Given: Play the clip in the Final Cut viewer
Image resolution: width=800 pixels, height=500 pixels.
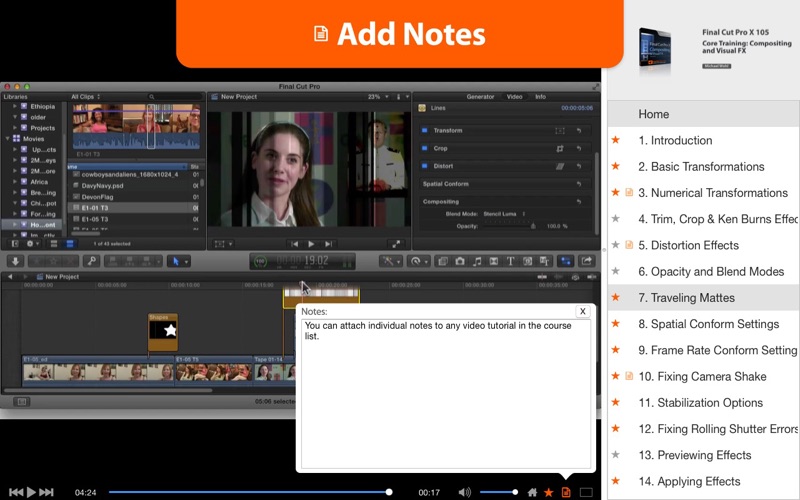Looking at the screenshot, I should tap(311, 244).
